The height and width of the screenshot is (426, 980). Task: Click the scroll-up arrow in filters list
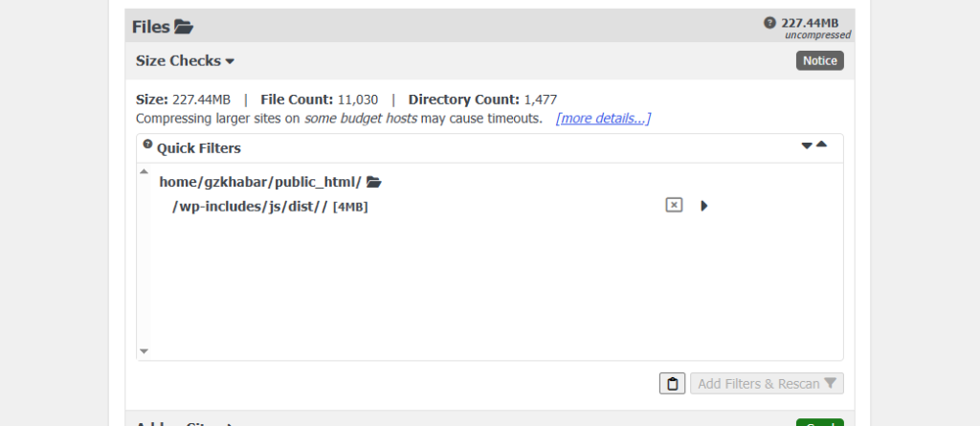click(x=144, y=171)
